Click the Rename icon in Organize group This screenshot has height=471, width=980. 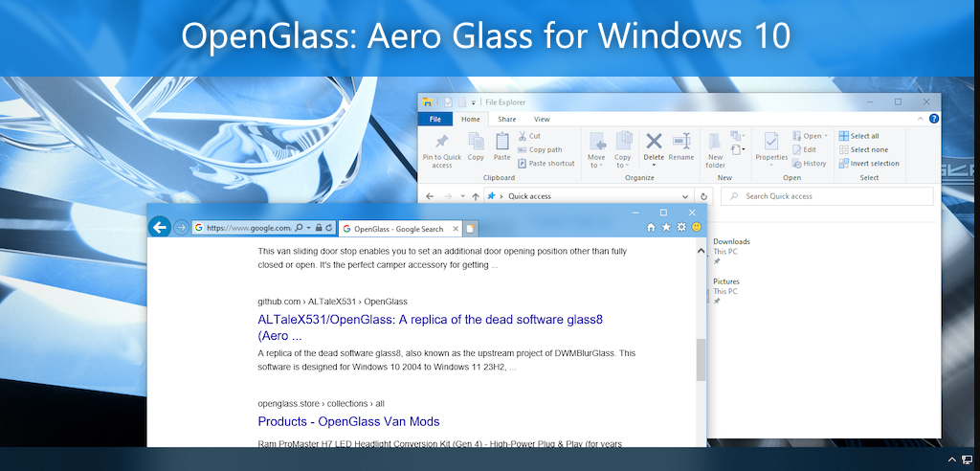click(x=681, y=140)
